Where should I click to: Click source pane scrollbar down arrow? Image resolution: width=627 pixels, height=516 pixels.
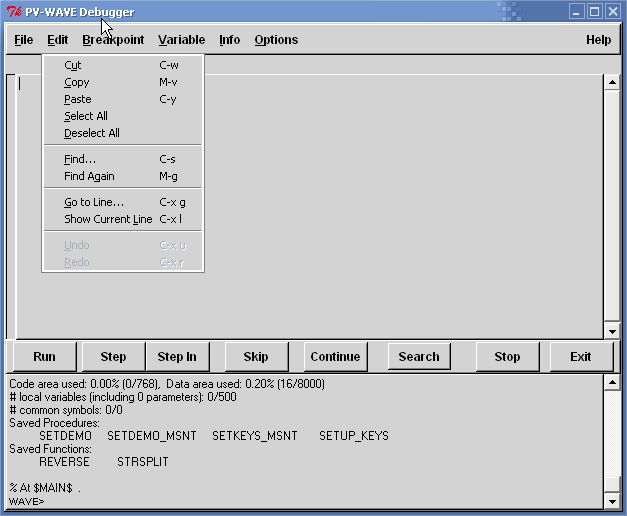(x=612, y=331)
